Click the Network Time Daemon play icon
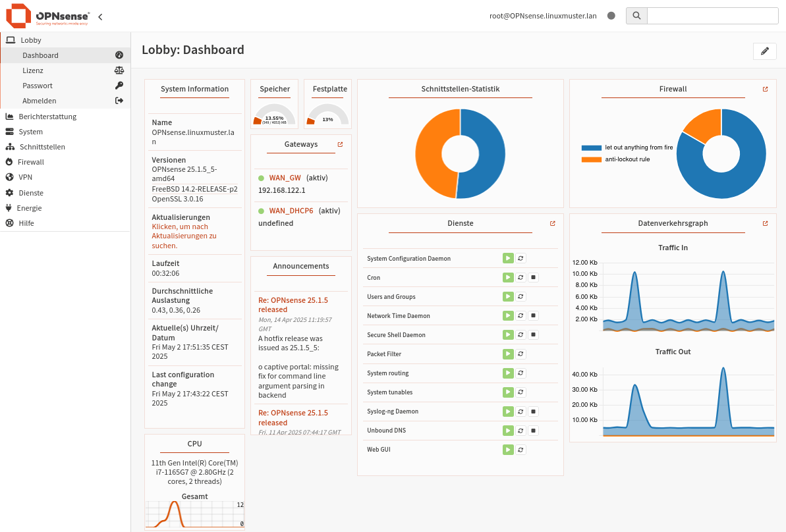This screenshot has height=532, width=786. click(508, 315)
